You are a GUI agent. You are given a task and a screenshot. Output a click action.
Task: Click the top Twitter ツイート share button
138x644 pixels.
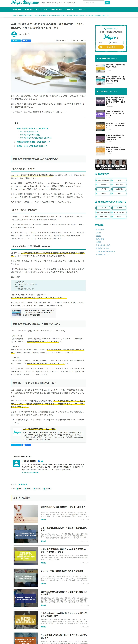[x=16, y=40]
